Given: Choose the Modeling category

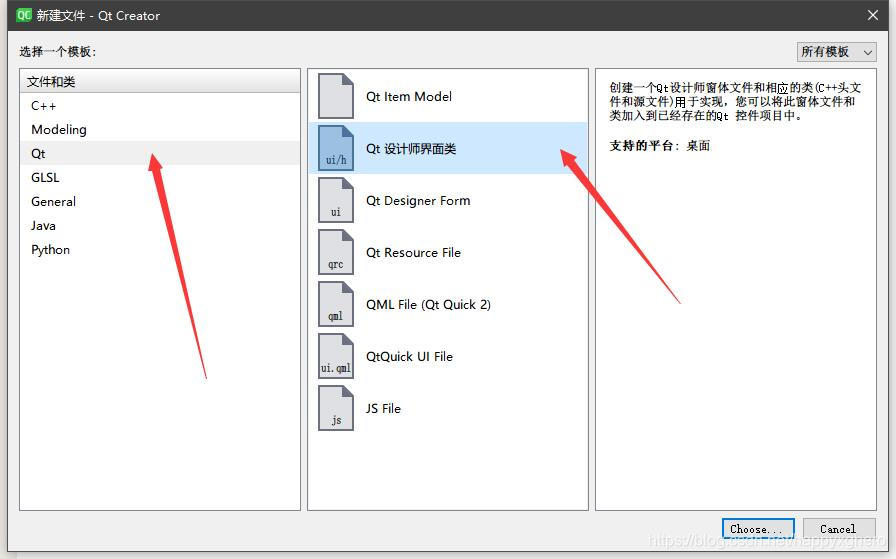Looking at the screenshot, I should coord(160,130).
